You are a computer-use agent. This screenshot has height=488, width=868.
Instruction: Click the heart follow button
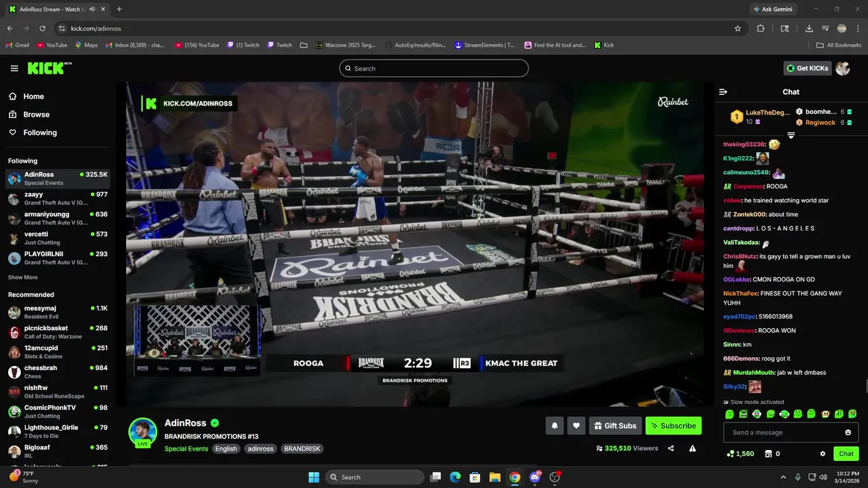tap(576, 426)
